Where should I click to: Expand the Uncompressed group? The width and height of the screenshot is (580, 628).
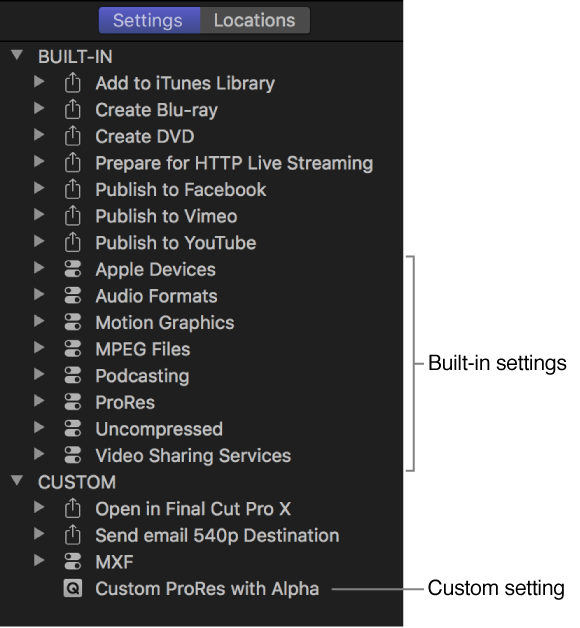tap(39, 427)
